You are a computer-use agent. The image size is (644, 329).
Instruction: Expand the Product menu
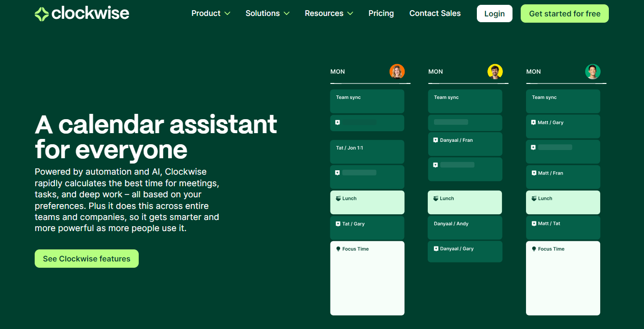[x=210, y=14]
